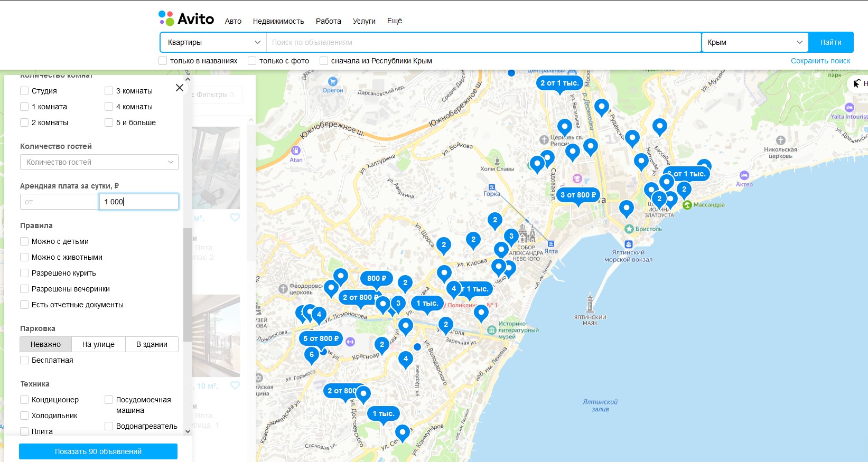Screen dimensions: 868x462
Task: Enable Есть отчетные документы checkbox
Action: (24, 305)
